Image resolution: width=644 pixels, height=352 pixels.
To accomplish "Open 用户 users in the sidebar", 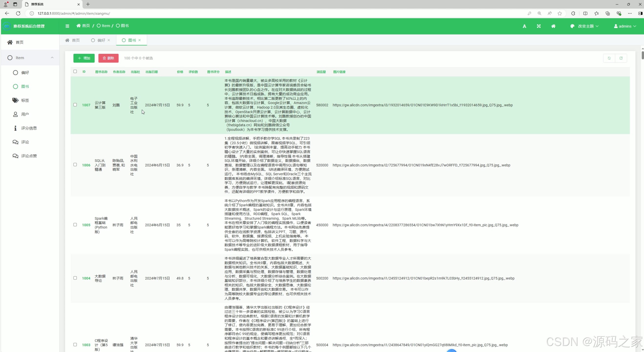I will [x=25, y=114].
